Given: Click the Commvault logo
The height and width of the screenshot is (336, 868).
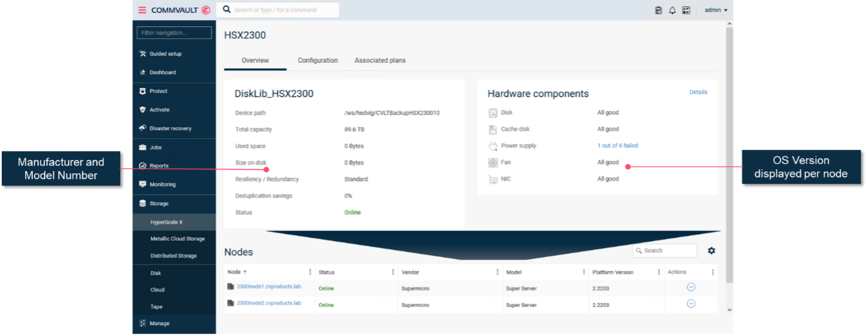Looking at the screenshot, I should [181, 10].
